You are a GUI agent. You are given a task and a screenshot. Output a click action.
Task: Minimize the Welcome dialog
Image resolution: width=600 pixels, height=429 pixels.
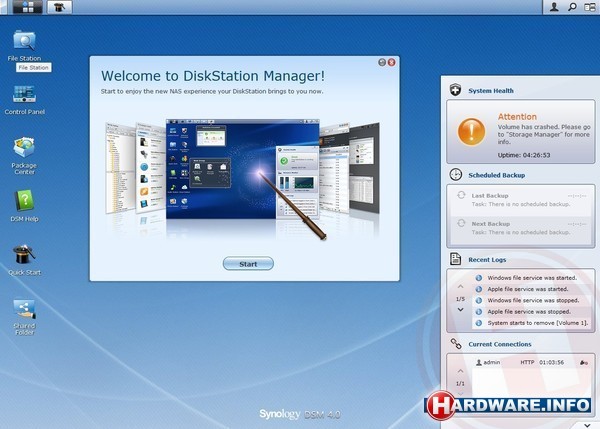[x=382, y=62]
